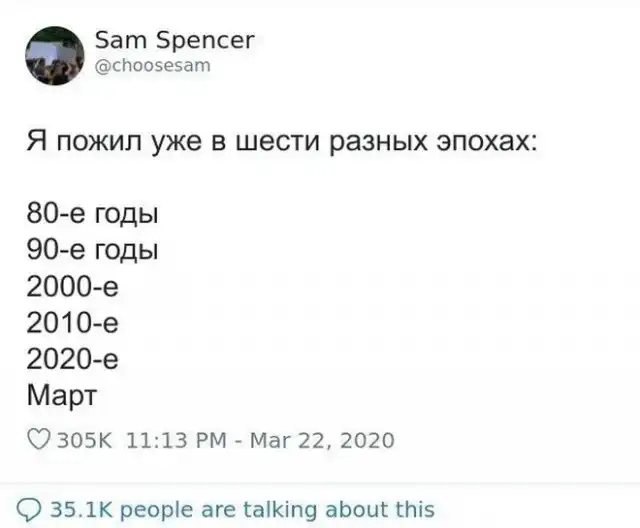Click the word "разных" in the tweet
This screenshot has width=640, height=528.
(383, 144)
